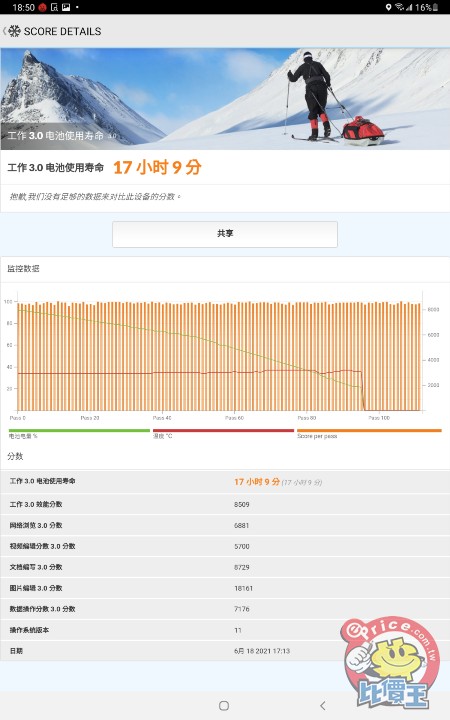Select the 日期 row label
Screen dimensions: 450x720
point(16,651)
